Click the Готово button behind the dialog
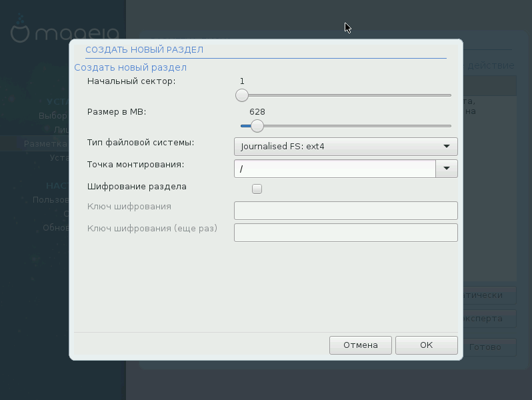532x400 pixels. [490, 347]
